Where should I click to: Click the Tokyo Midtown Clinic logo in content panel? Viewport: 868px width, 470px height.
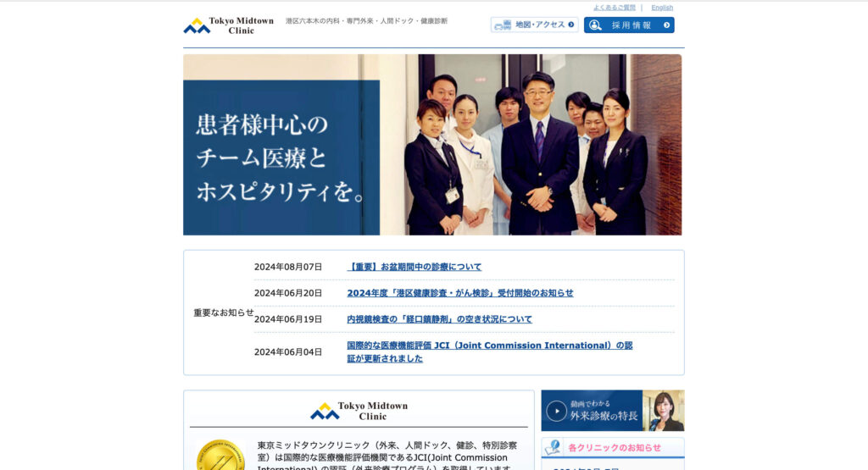[359, 411]
